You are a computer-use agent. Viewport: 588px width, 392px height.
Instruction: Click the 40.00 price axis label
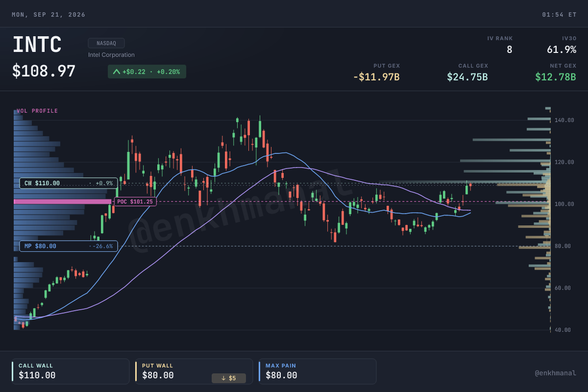(564, 330)
